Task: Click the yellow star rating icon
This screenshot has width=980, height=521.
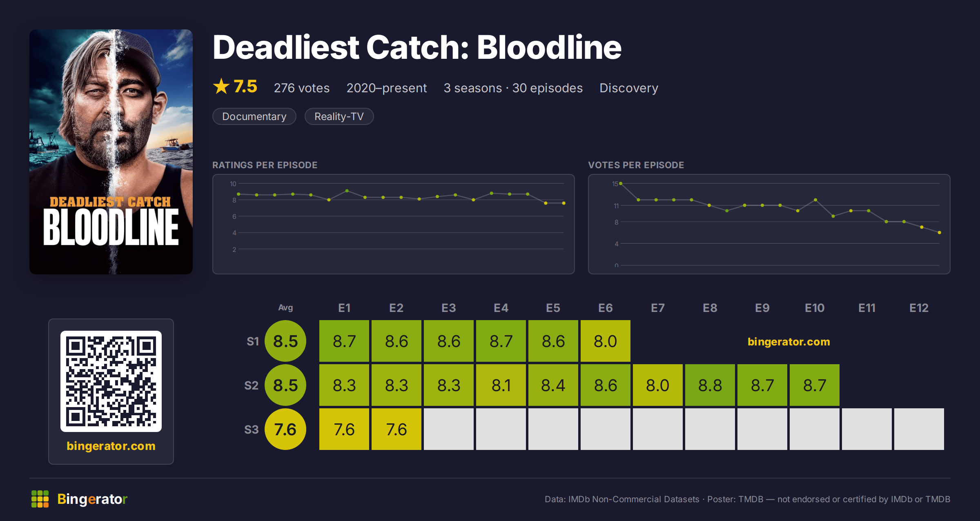Action: [x=221, y=86]
